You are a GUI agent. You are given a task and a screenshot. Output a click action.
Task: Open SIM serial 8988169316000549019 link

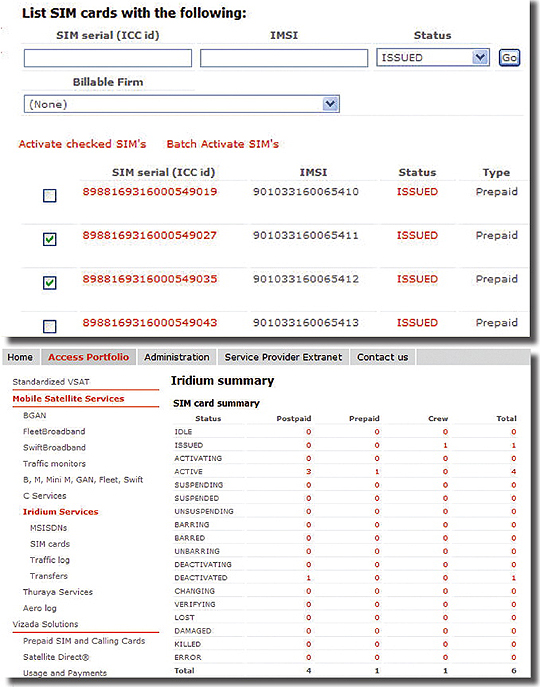150,192
